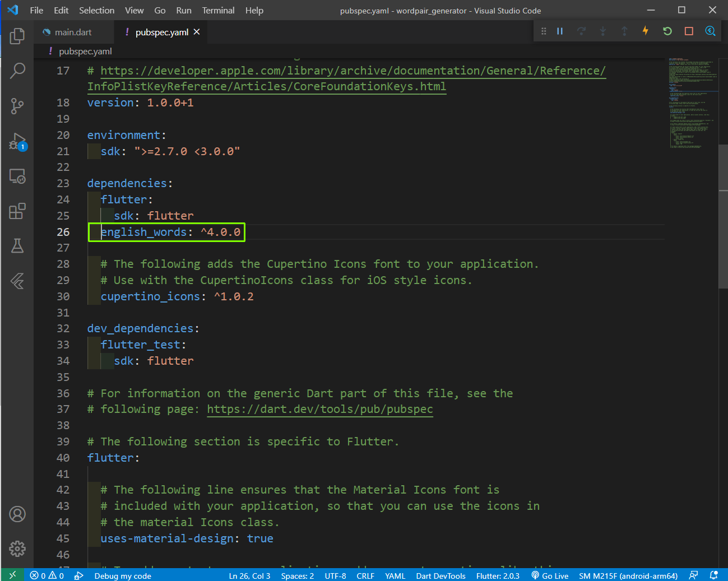
Task: Open the Edit menu
Action: pos(61,10)
